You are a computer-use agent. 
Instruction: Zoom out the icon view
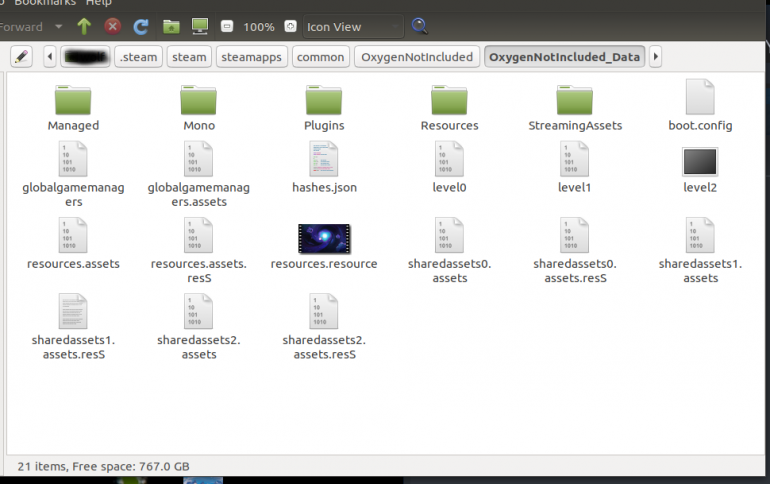(x=227, y=27)
